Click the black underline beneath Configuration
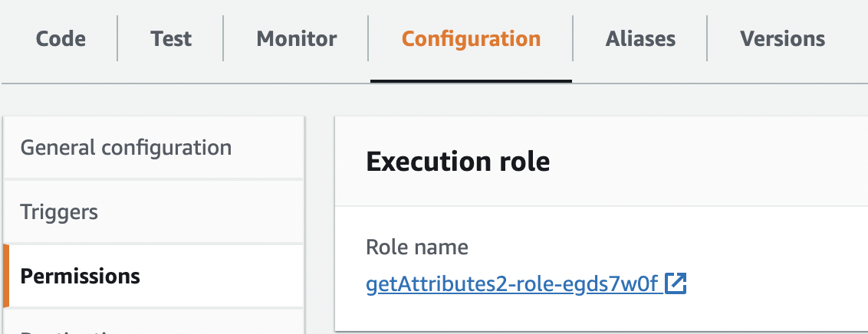868x334 pixels. pyautogui.click(x=471, y=80)
